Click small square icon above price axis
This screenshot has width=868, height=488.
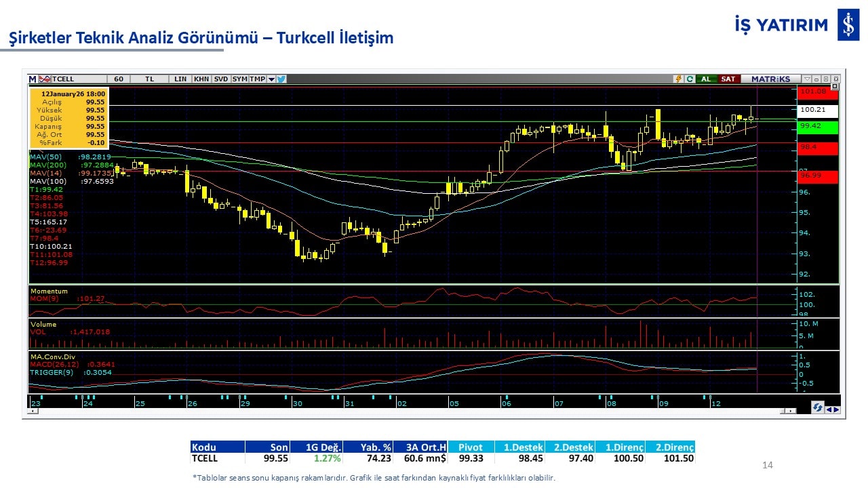pyautogui.click(x=834, y=86)
